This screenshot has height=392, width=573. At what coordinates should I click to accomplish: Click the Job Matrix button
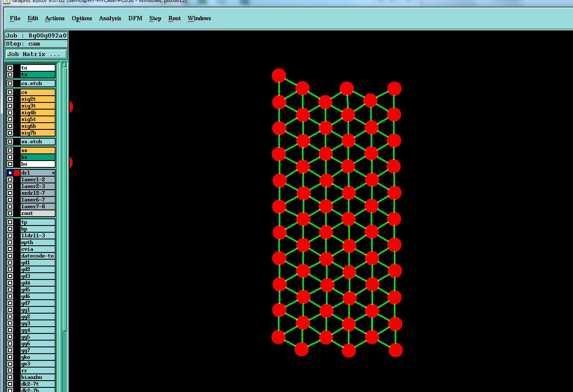36,54
